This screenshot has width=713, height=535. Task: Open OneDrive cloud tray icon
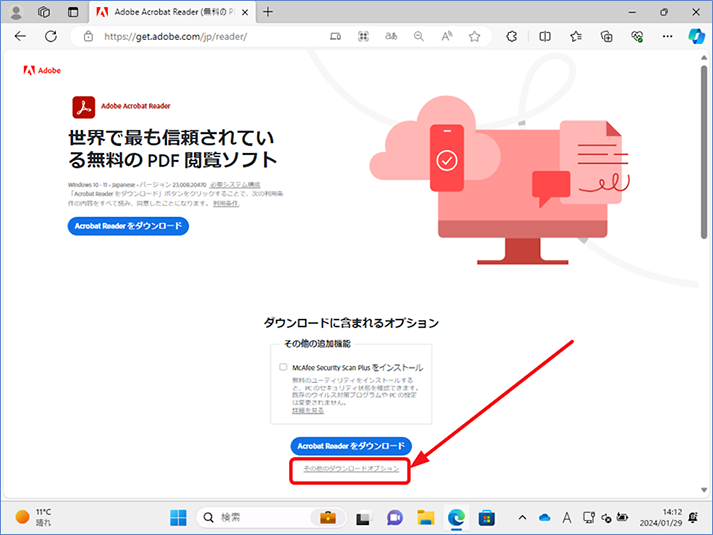[x=544, y=517]
